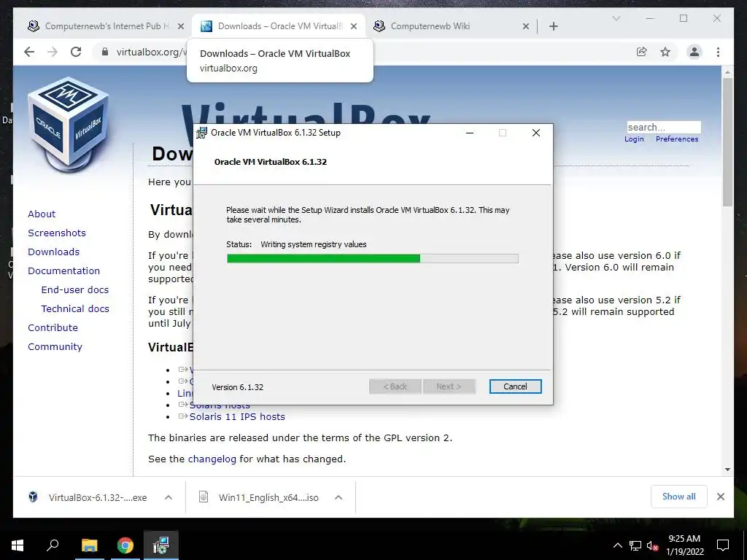
Task: Close the Downloads – Oracle VM VirtualBox tab
Action: (354, 26)
